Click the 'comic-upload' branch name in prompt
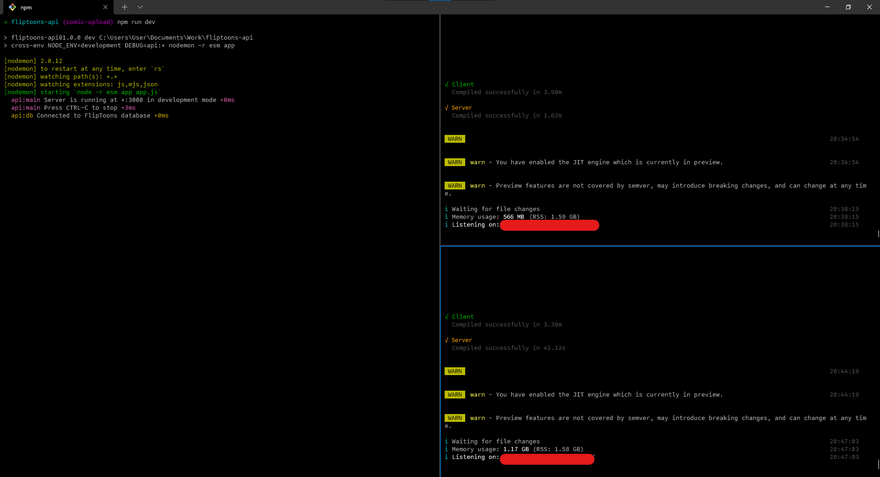Screen dimensions: 880x477 pyautogui.click(x=89, y=22)
